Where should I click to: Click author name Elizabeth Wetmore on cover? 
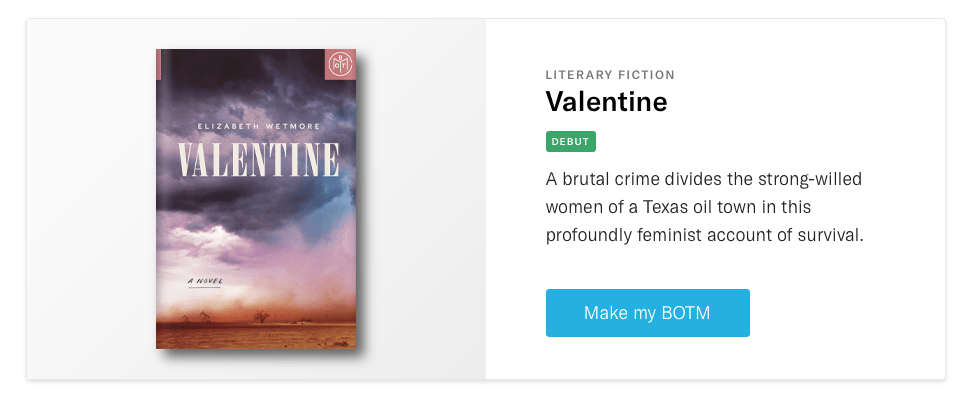[258, 125]
